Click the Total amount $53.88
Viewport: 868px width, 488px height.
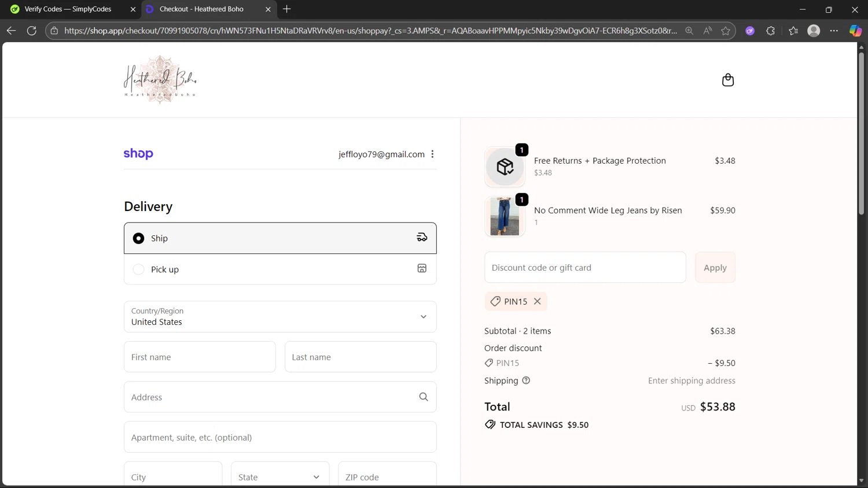(718, 407)
